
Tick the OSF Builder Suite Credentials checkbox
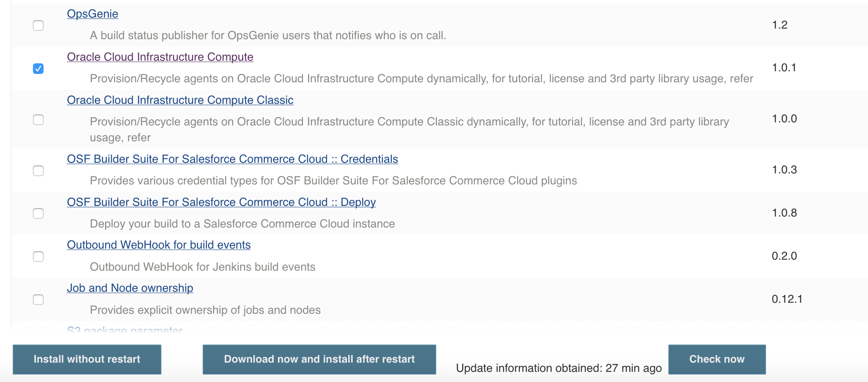(x=38, y=171)
